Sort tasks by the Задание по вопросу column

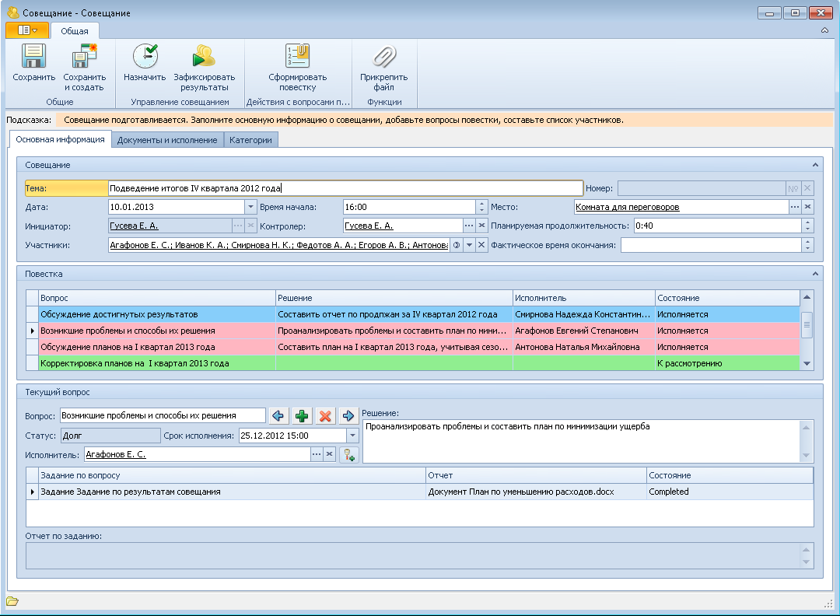pyautogui.click(x=232, y=475)
